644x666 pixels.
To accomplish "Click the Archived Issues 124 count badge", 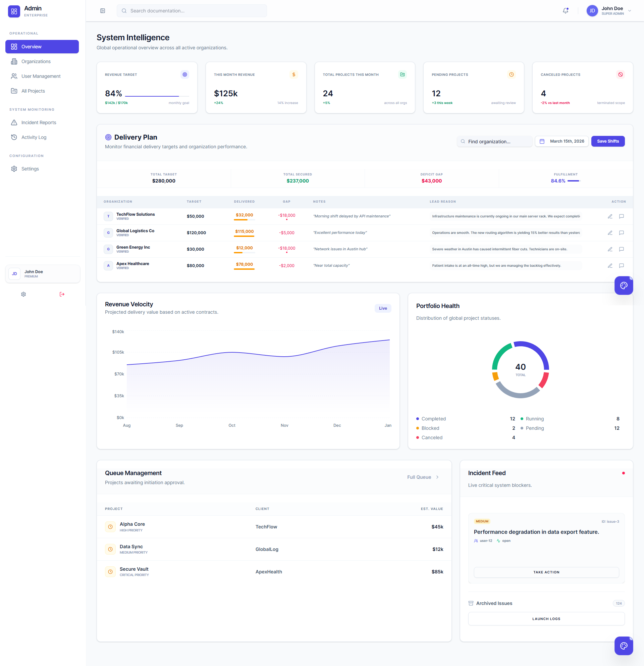I will (x=619, y=604).
